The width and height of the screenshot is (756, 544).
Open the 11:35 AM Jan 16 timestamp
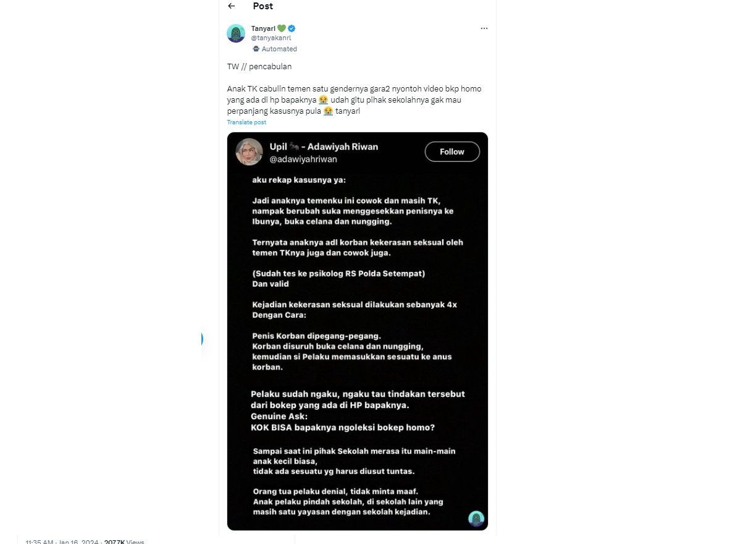click(62, 542)
